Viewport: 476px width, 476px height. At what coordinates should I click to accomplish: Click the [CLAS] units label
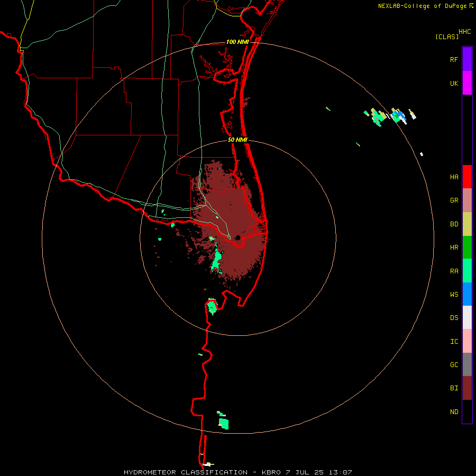click(447, 36)
